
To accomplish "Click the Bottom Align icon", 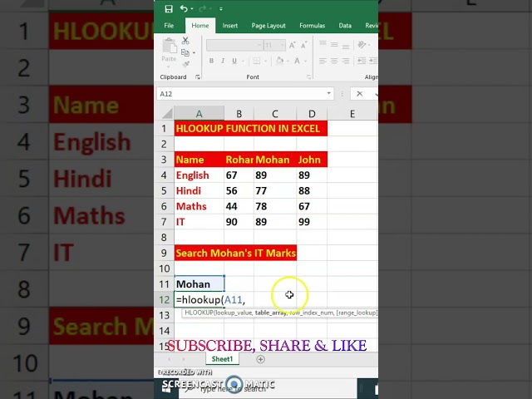I will click(x=346, y=46).
